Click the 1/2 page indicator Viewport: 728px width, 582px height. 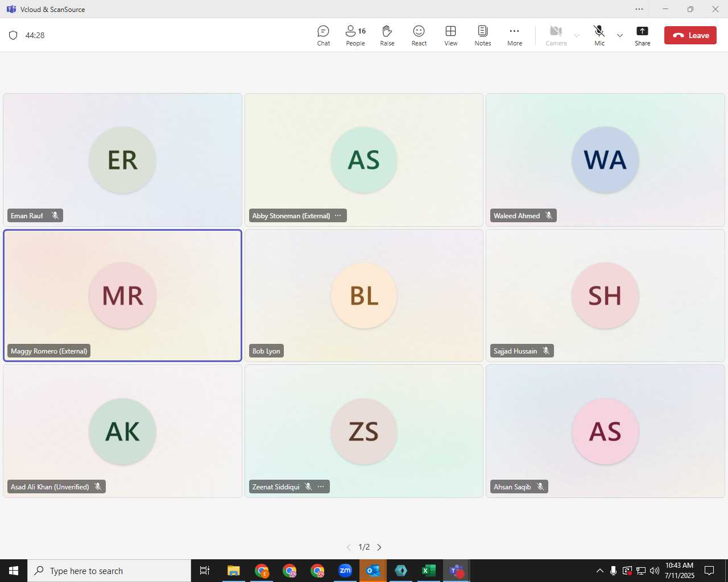[364, 547]
